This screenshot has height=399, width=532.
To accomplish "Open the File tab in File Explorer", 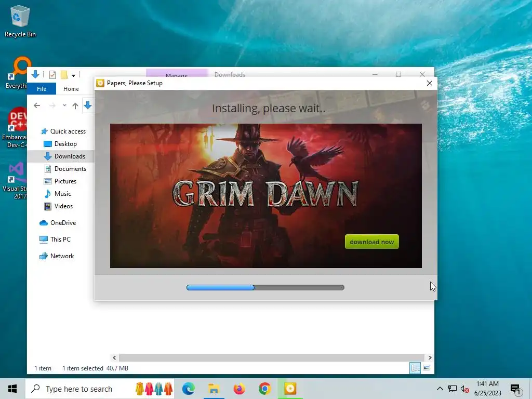I will [x=42, y=88].
